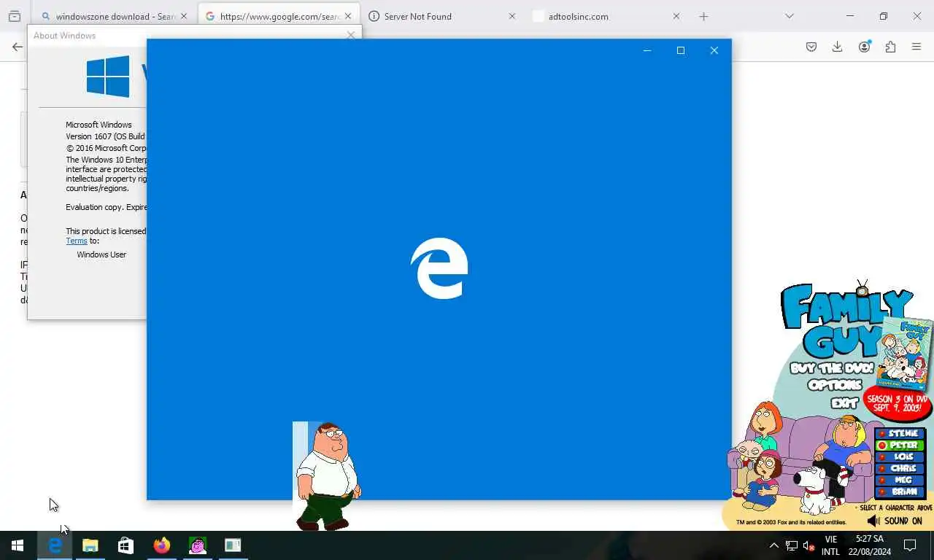
Task: Click the Family Guy DVD box thumbnail
Action: tap(905, 355)
